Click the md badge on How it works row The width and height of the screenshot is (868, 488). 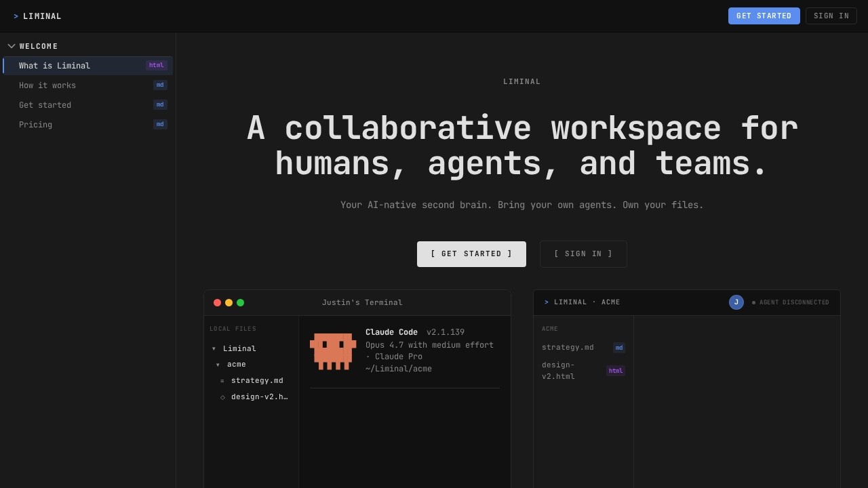pyautogui.click(x=160, y=85)
